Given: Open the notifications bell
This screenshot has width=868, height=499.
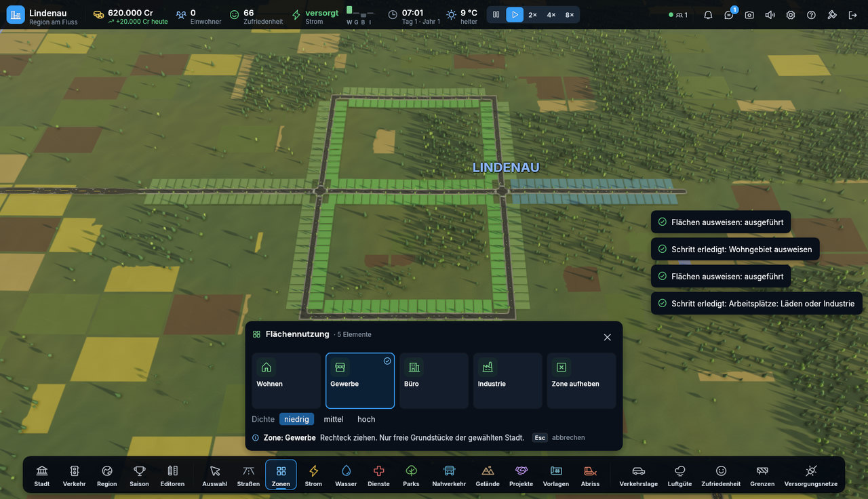Looking at the screenshot, I should pyautogui.click(x=708, y=15).
